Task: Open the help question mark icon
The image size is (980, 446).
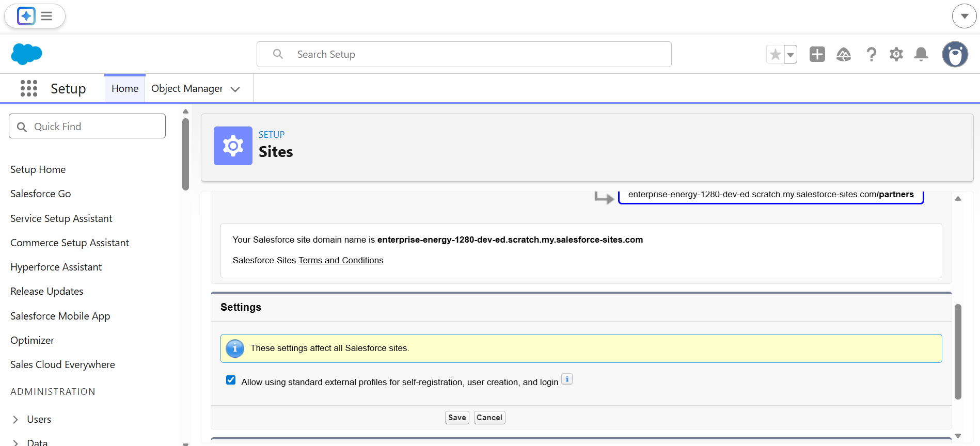Action: click(871, 54)
